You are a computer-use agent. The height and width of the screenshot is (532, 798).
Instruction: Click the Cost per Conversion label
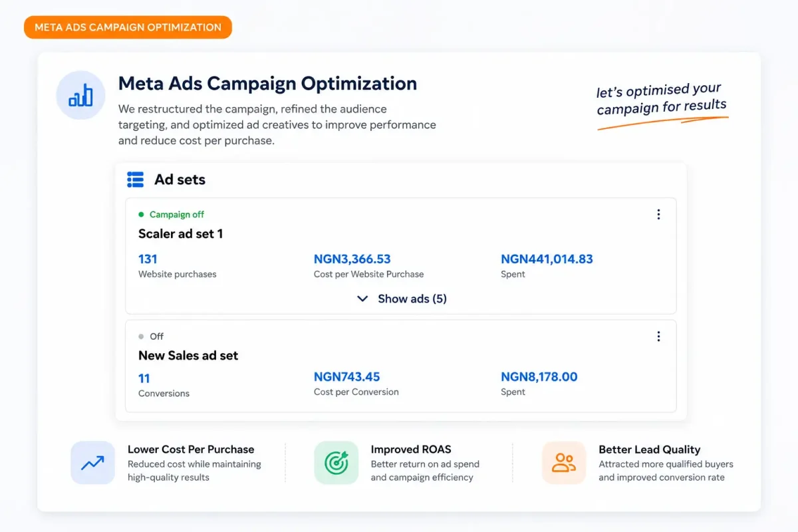tap(356, 392)
